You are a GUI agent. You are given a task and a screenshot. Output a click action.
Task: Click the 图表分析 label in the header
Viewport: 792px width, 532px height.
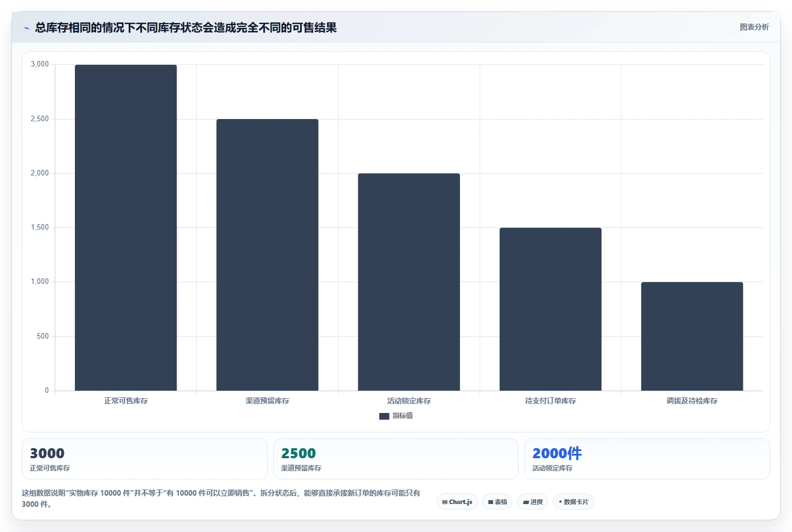point(754,27)
